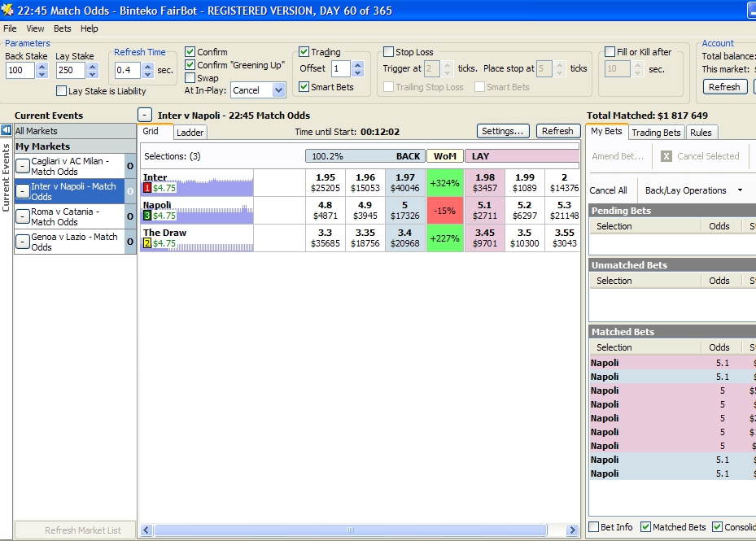
Task: Click the green number 3 badge beside Napoli
Action: [147, 216]
